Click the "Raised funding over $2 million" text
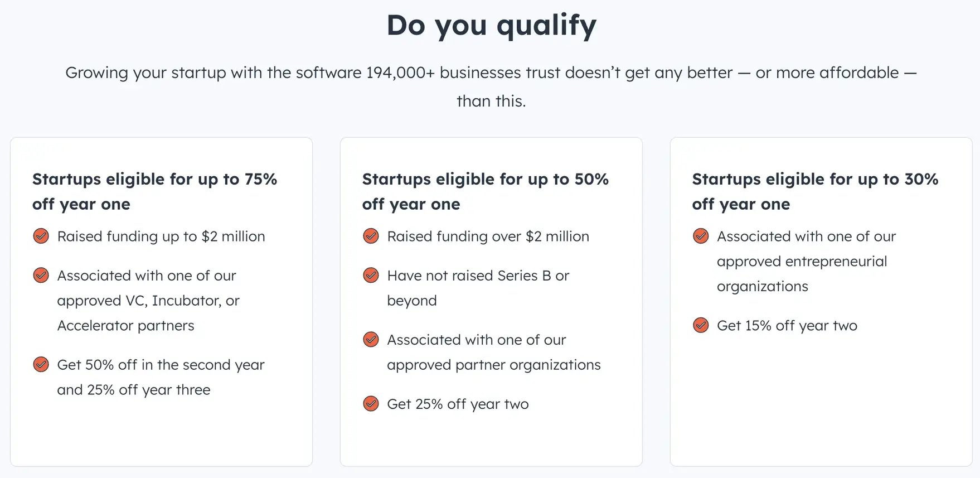 point(488,236)
